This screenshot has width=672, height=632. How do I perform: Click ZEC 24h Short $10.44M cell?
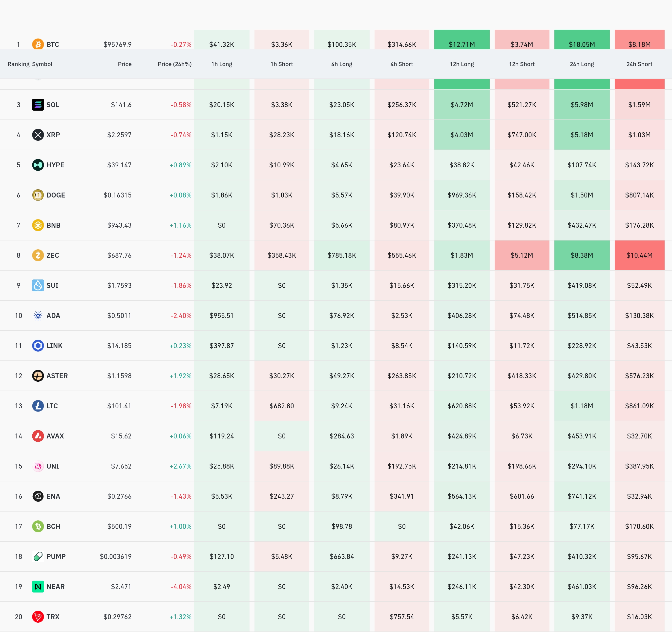[639, 255]
